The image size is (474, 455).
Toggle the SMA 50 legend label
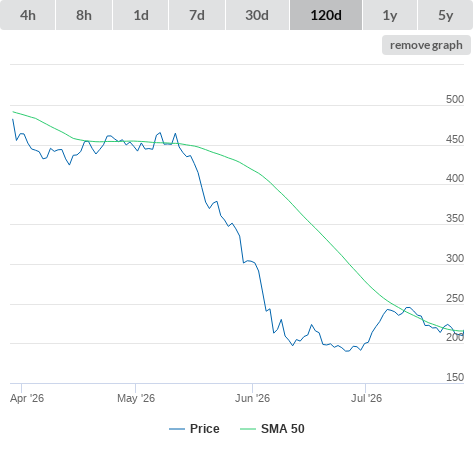click(283, 429)
